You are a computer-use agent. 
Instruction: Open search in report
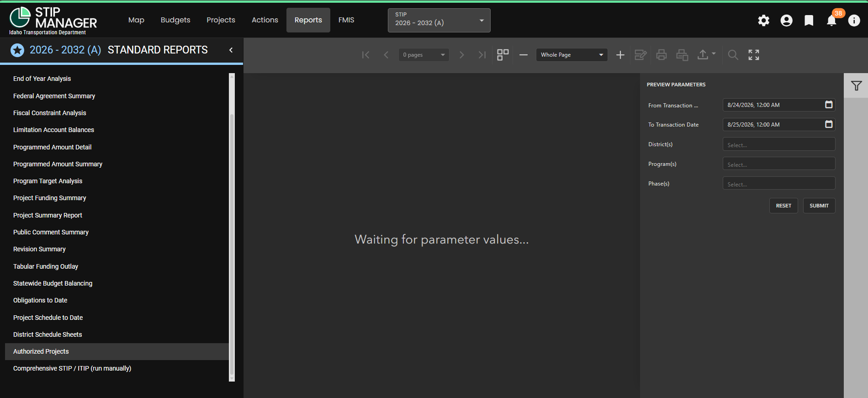733,55
